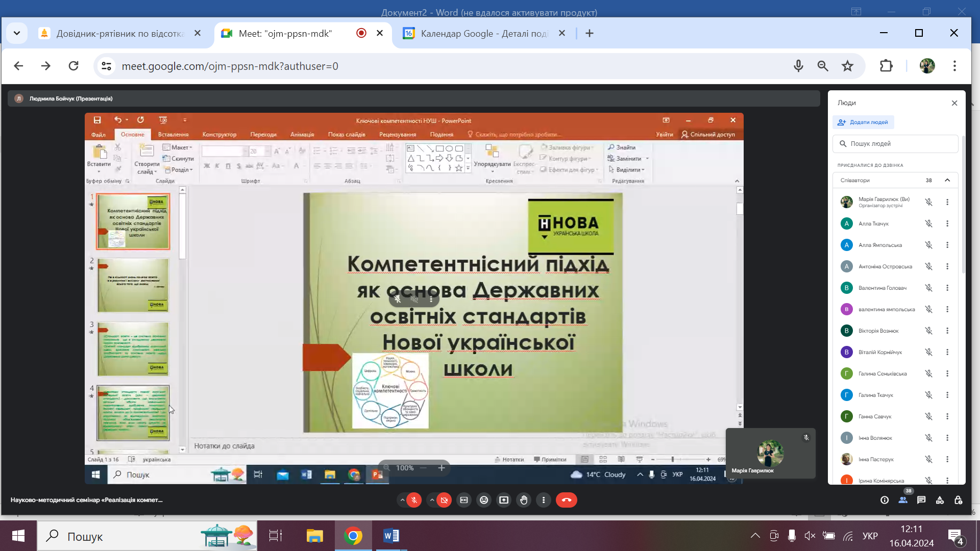Toggle the People panel icon
980x551 pixels.
(903, 500)
